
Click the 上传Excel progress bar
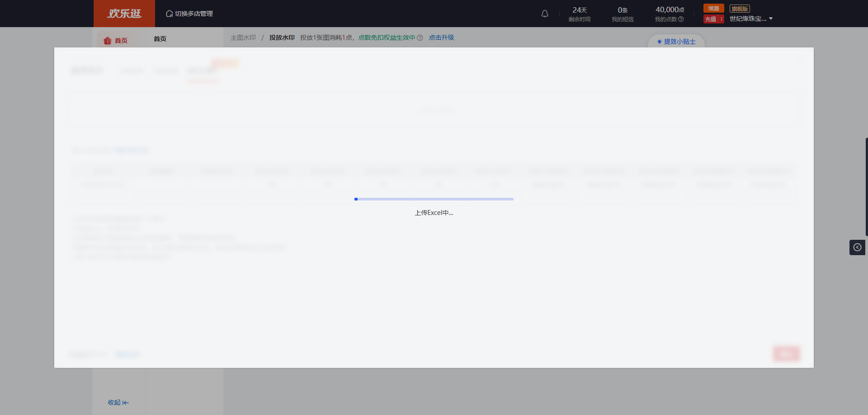[x=434, y=199]
